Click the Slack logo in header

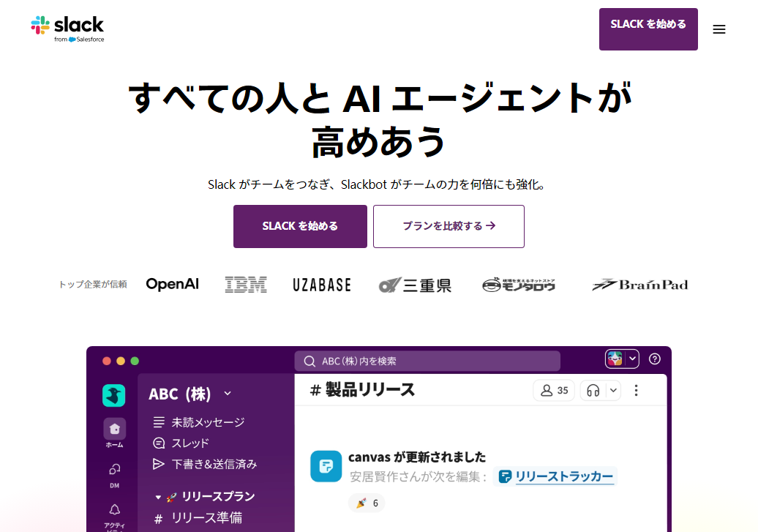pyautogui.click(x=67, y=29)
